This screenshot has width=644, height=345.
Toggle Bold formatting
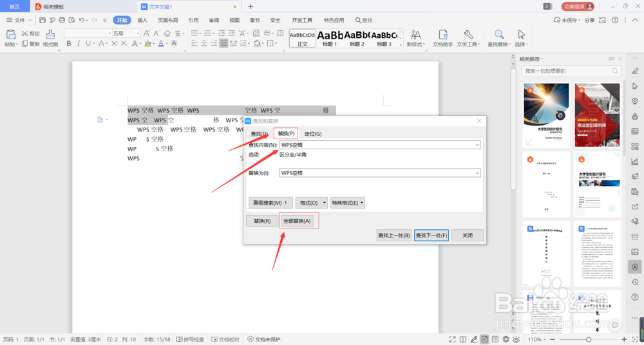(69, 44)
